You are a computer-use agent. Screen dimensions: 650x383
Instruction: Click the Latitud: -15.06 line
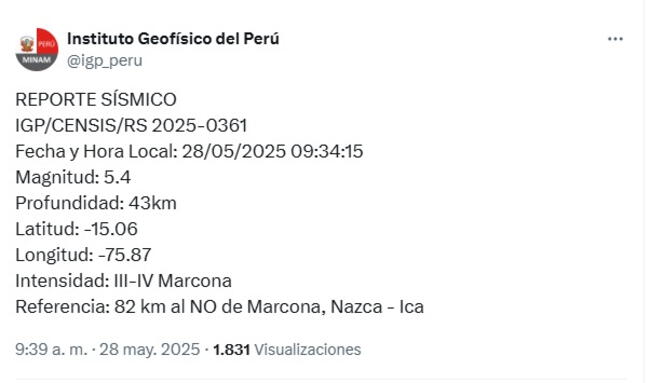[x=76, y=229]
